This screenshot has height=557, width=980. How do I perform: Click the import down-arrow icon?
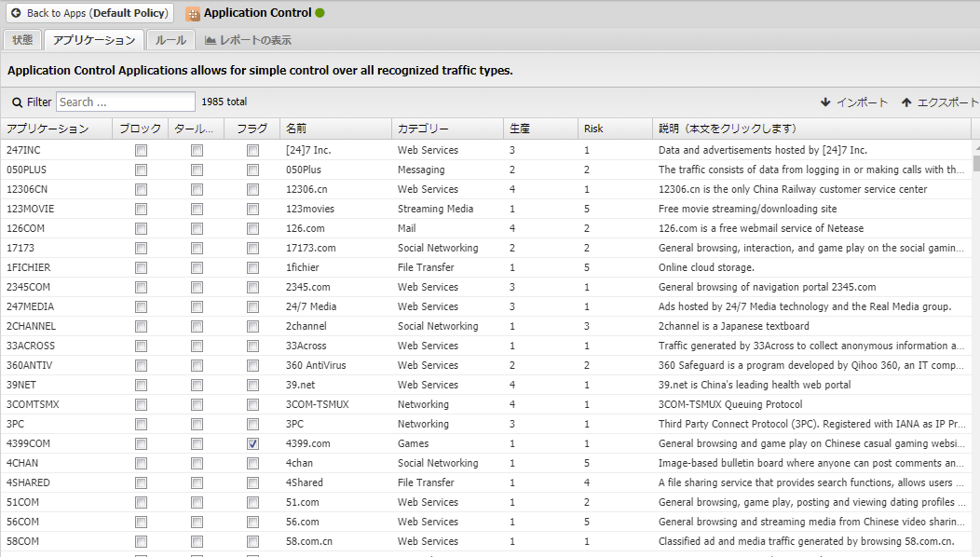click(825, 102)
